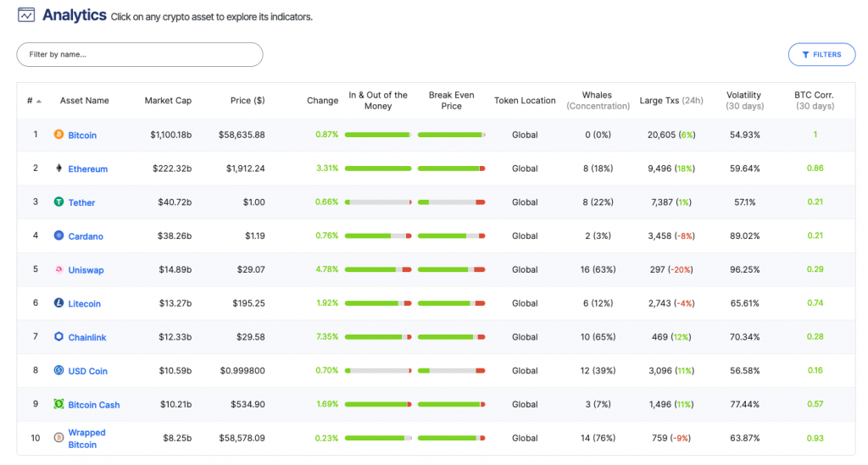Open the Uniswap asset link
This screenshot has height=465, width=868.
(x=86, y=270)
